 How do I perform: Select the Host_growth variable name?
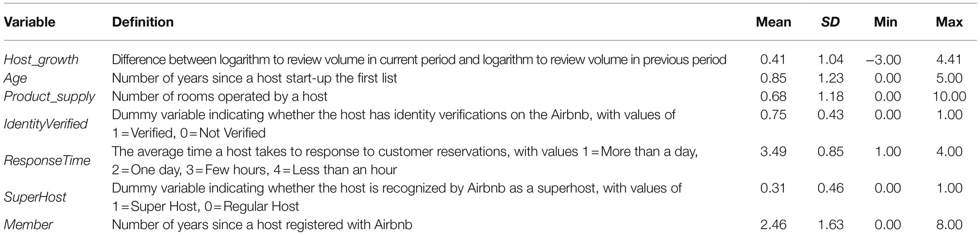[41, 60]
